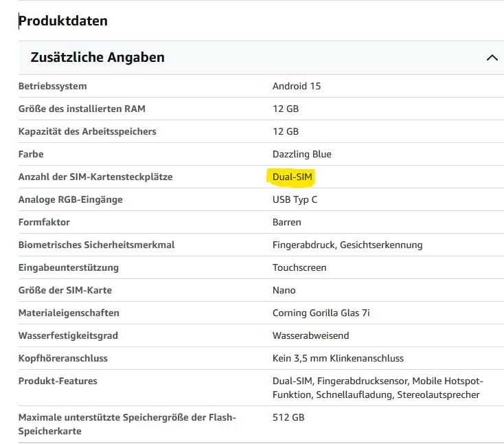Click the Kopfhöreranschluss label

click(63, 358)
